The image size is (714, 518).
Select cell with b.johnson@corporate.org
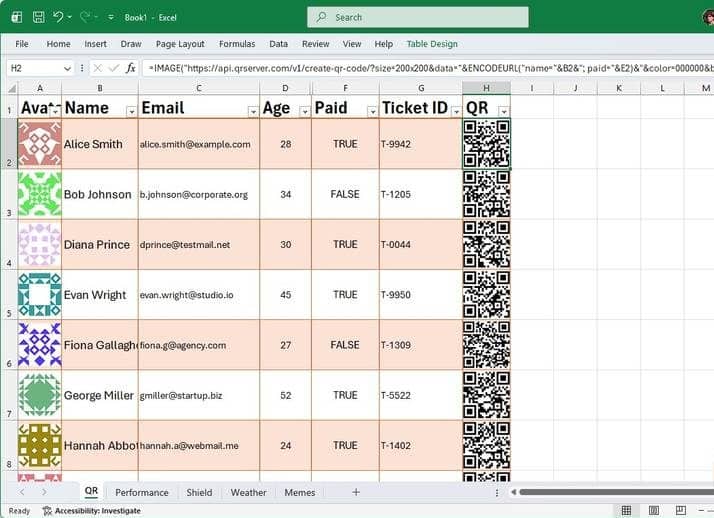[199, 194]
